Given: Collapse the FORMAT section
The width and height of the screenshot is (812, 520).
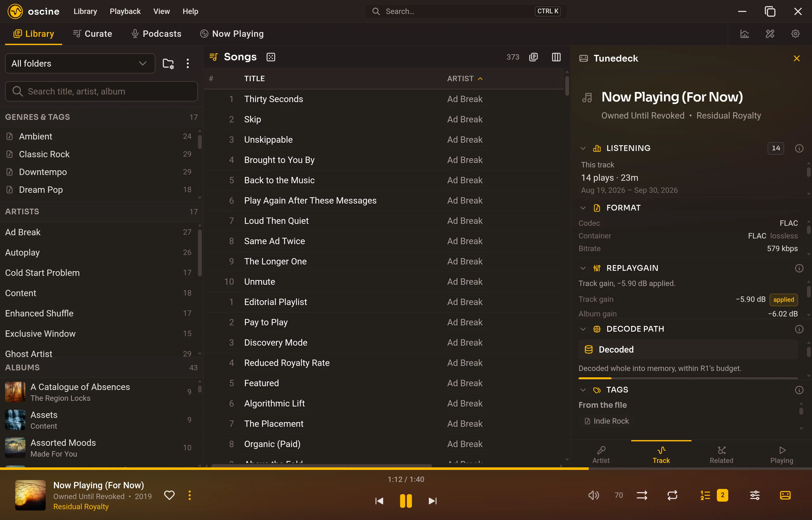Looking at the screenshot, I should click(x=583, y=208).
